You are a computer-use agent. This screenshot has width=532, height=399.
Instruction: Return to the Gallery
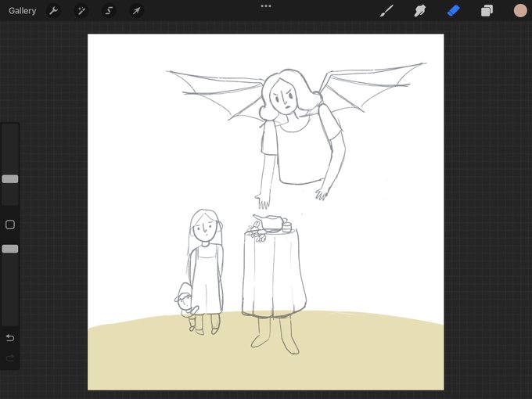tap(23, 11)
